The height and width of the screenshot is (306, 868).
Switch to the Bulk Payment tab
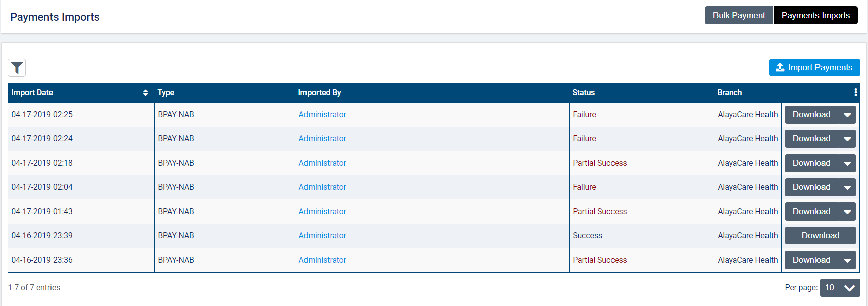[739, 15]
